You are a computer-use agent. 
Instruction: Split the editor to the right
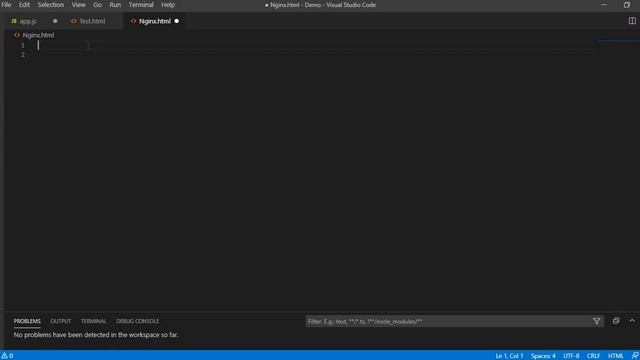pos(632,21)
